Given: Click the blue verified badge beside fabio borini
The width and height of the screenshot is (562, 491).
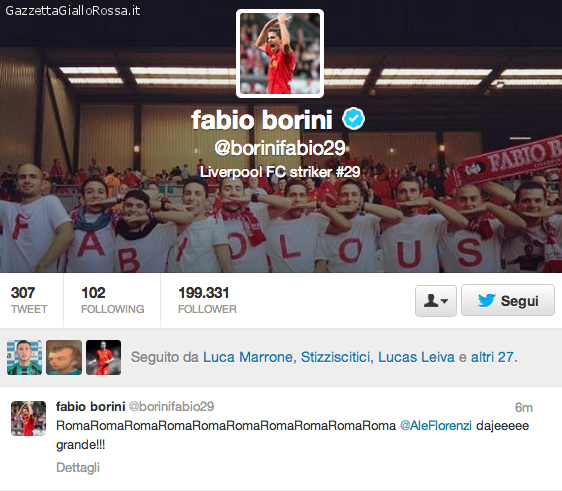Looking at the screenshot, I should (353, 119).
